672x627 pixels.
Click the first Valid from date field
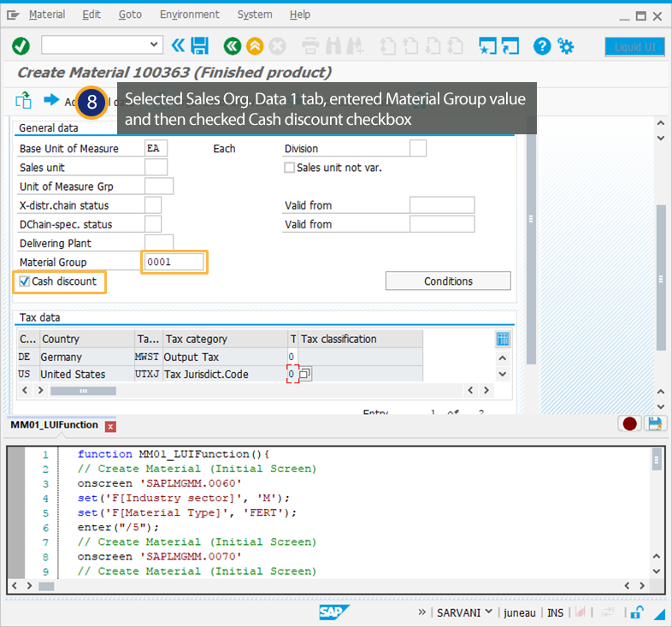point(442,205)
